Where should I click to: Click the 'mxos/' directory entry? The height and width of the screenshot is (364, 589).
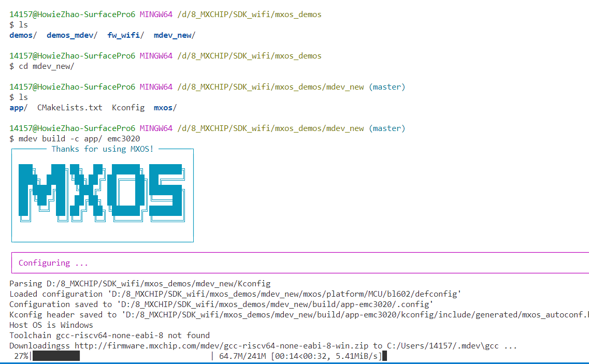(165, 108)
